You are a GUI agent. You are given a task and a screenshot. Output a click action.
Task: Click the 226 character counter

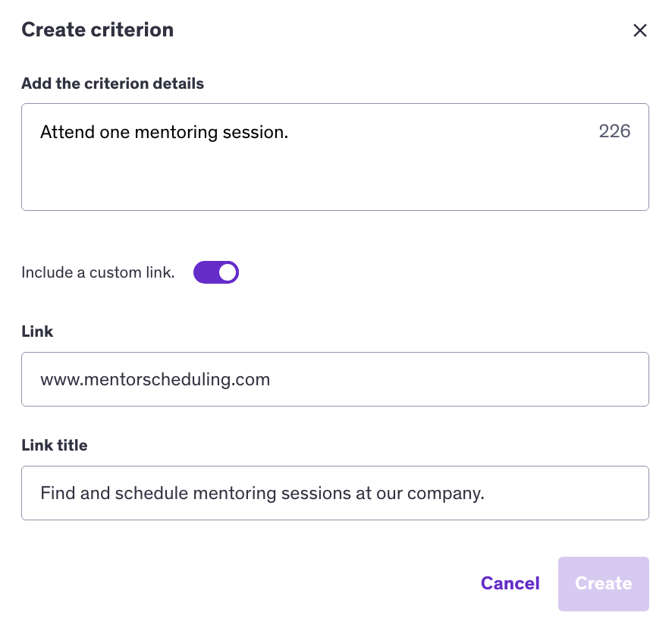[x=614, y=132]
